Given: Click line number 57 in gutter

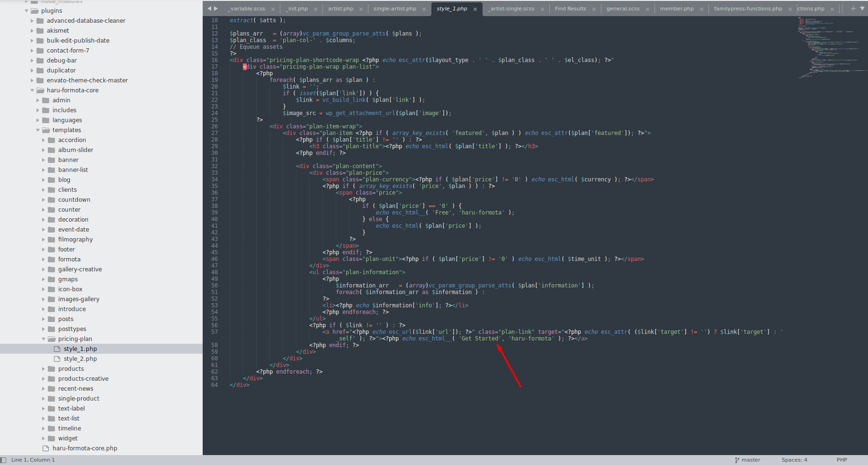Looking at the screenshot, I should click(x=215, y=332).
